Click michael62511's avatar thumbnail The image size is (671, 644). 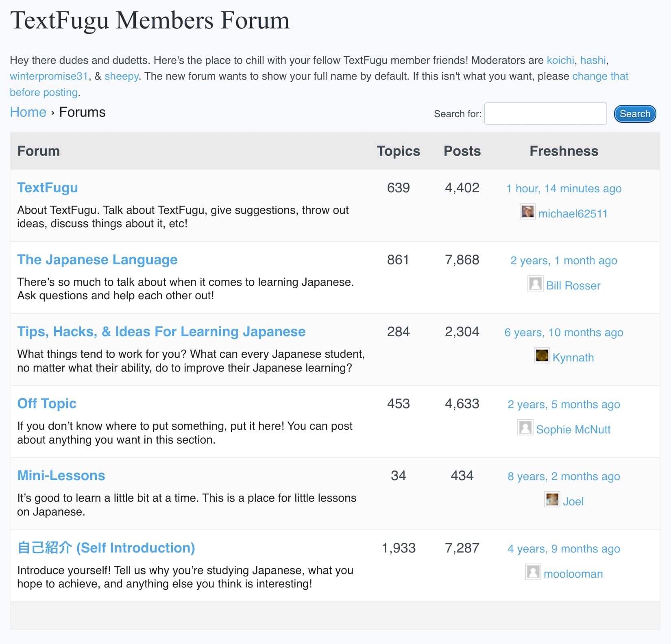(527, 212)
